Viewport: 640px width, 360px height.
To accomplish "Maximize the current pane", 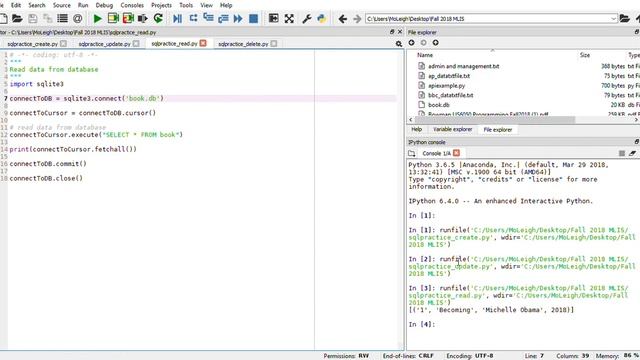I will point(273,18).
